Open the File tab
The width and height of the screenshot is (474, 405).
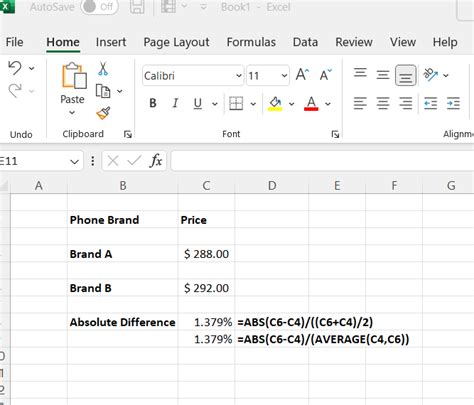click(x=14, y=42)
